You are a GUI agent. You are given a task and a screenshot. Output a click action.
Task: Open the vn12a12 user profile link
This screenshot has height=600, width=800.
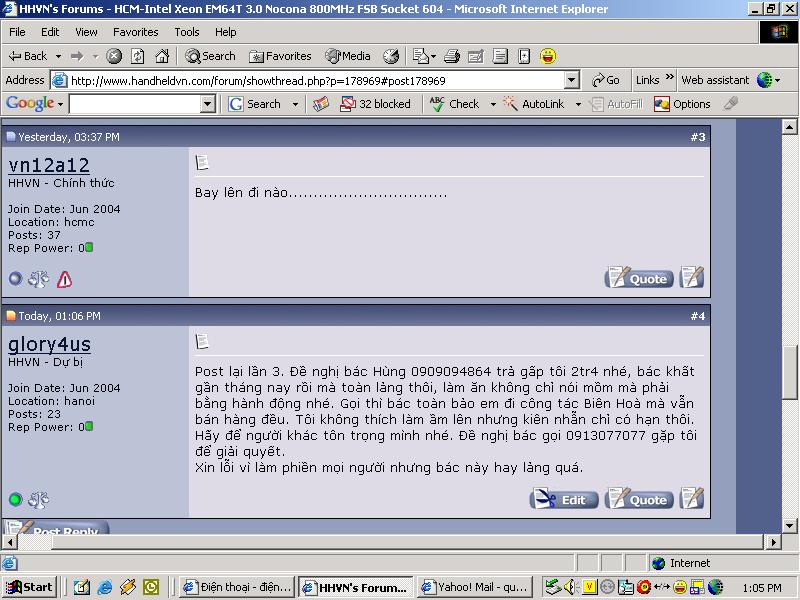[x=49, y=166]
